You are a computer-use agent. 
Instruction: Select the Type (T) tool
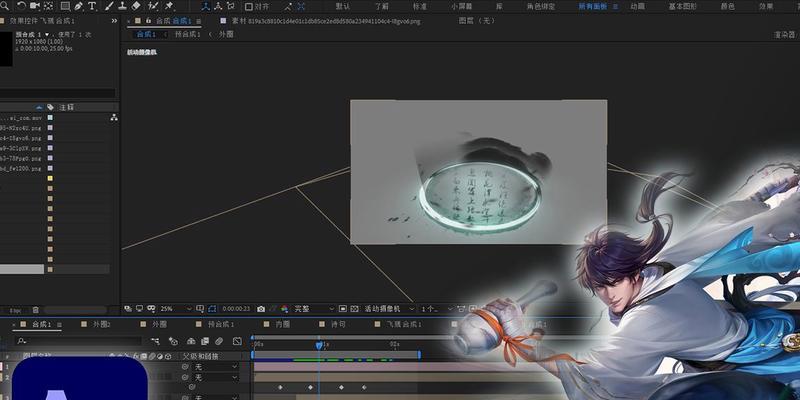(92, 6)
